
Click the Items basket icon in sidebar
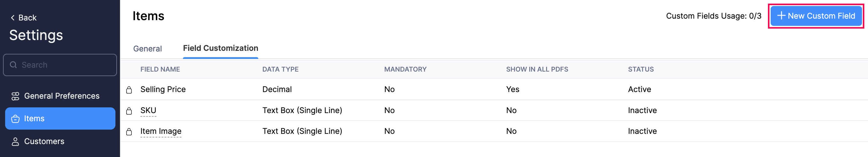(15, 119)
